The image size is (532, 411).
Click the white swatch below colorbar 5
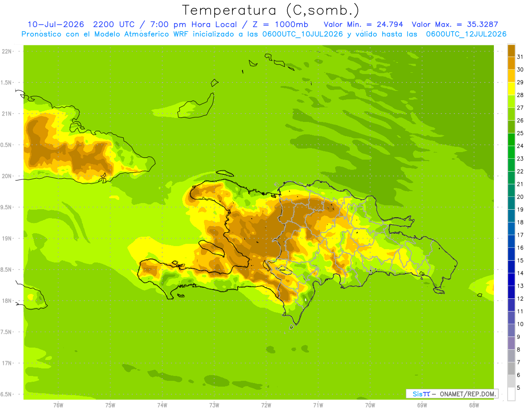coord(511,394)
